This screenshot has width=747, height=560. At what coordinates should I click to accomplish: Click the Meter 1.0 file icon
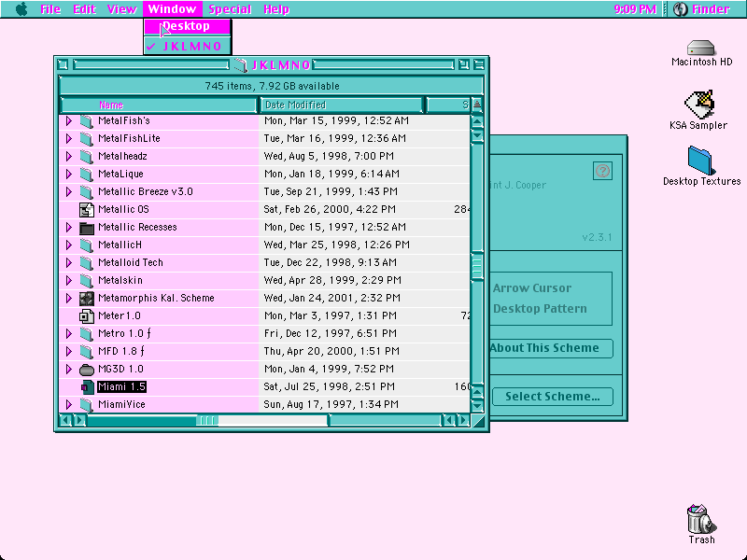click(86, 316)
